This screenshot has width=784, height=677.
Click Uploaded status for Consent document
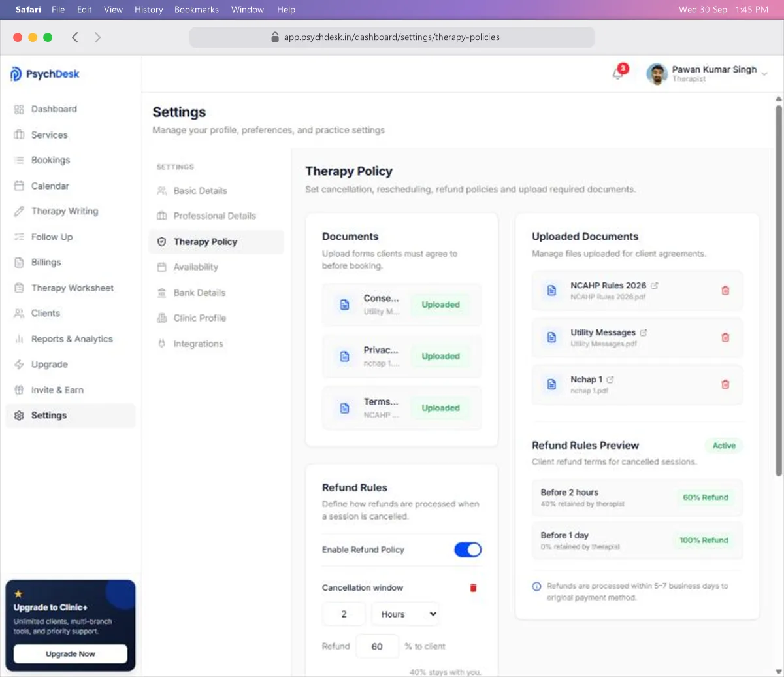tap(440, 305)
